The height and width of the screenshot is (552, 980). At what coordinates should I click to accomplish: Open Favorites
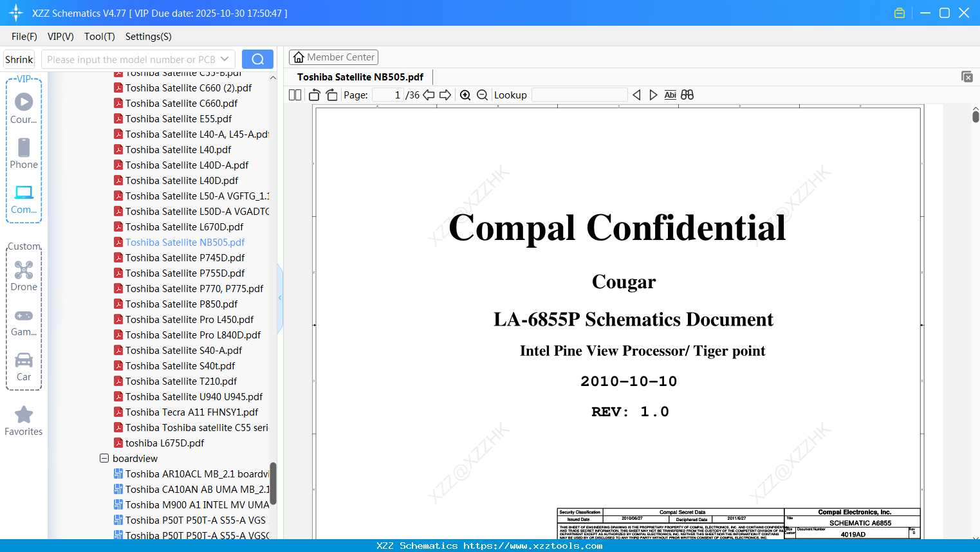[x=24, y=421]
